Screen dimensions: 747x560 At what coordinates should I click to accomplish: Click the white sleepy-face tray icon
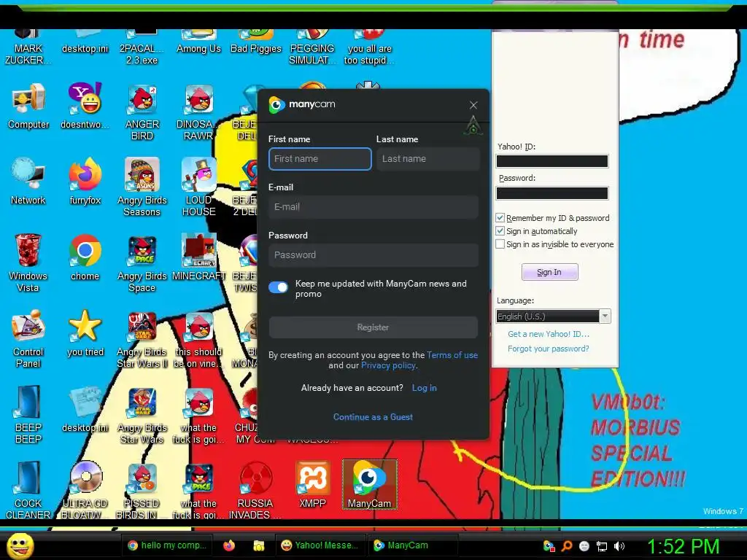click(584, 545)
